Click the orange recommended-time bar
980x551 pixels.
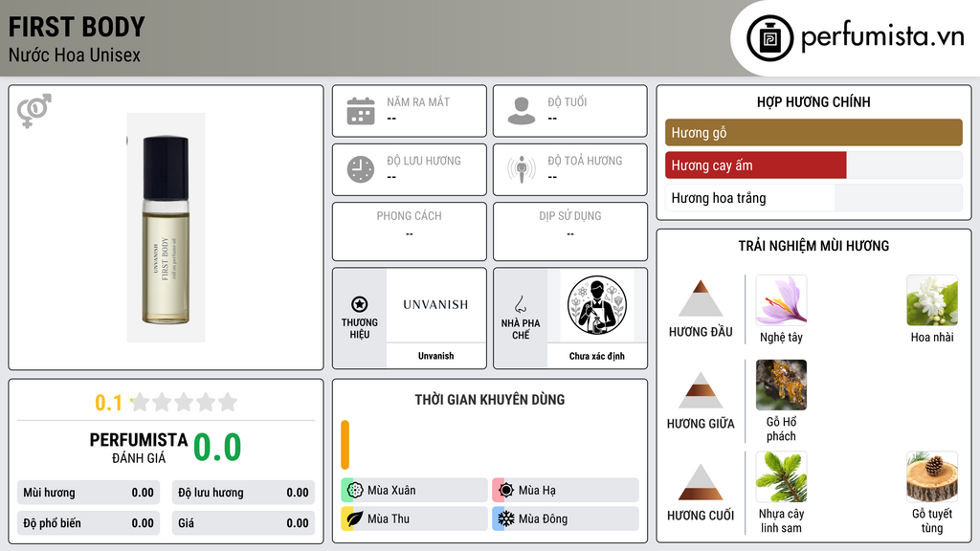click(x=345, y=445)
